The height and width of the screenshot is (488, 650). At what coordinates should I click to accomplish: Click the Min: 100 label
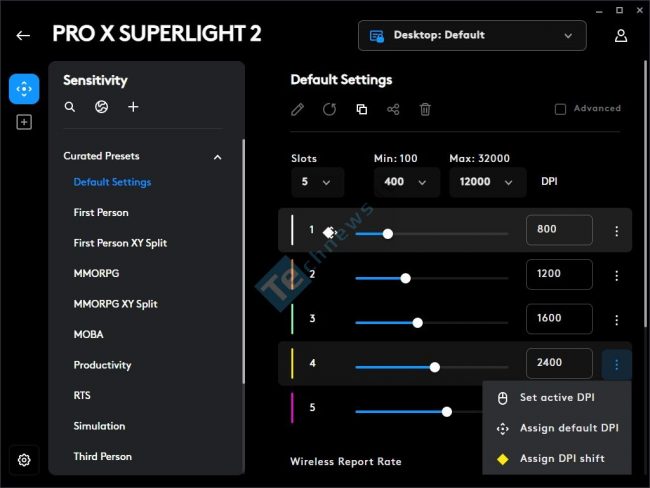tap(395, 158)
